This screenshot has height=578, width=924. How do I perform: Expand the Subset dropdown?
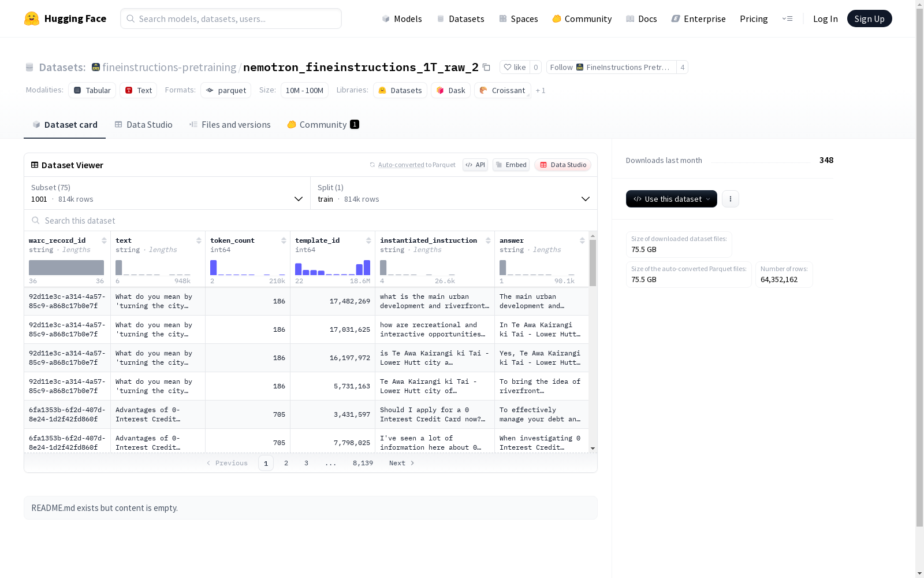pyautogui.click(x=167, y=193)
